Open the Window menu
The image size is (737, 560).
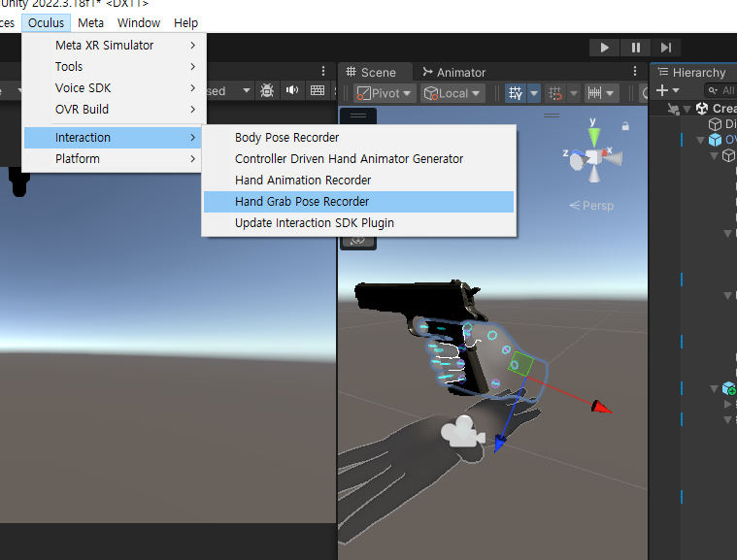[x=139, y=22]
